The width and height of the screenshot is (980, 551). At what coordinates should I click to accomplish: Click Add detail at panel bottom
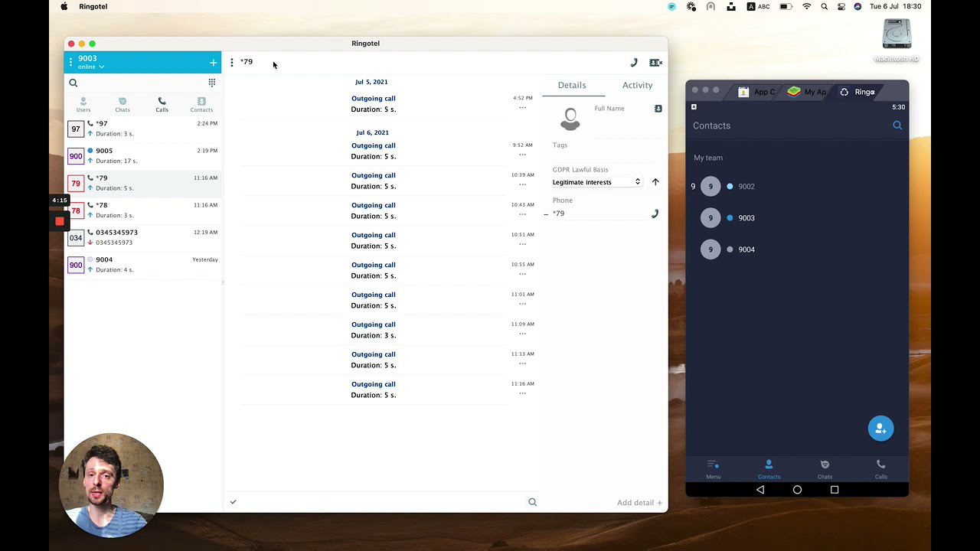click(640, 503)
